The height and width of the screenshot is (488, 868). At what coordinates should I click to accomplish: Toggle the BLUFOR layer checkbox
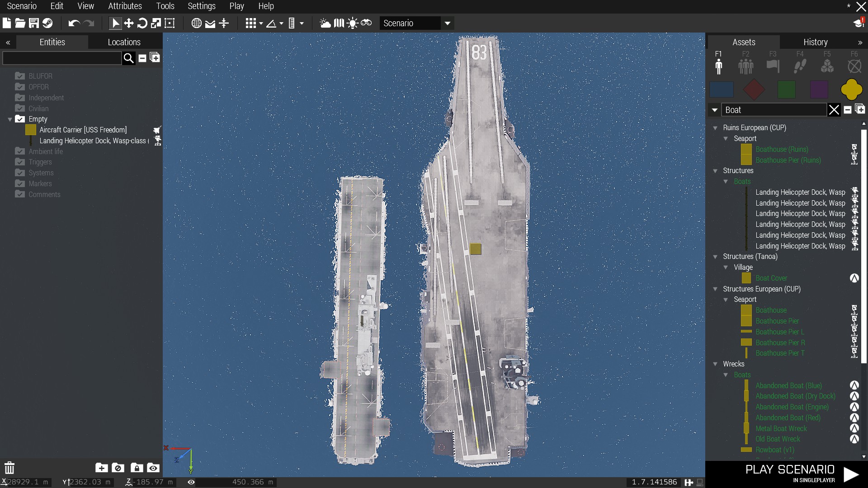point(19,76)
